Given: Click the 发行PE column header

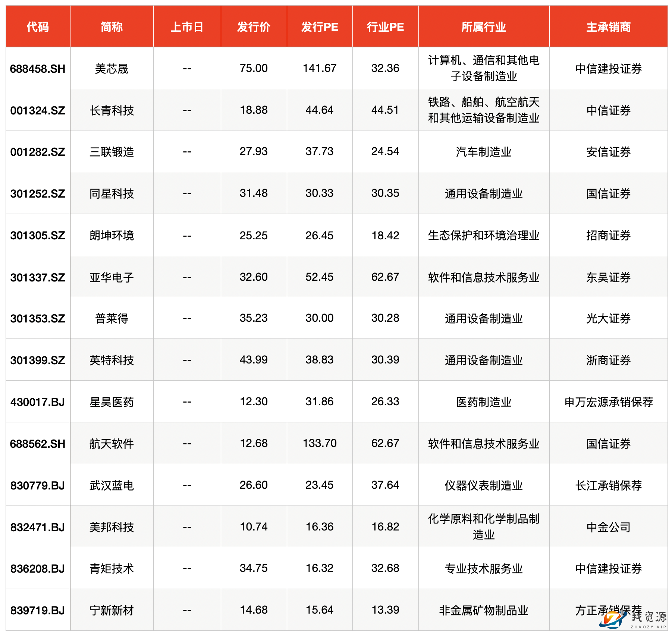Looking at the screenshot, I should [x=320, y=27].
